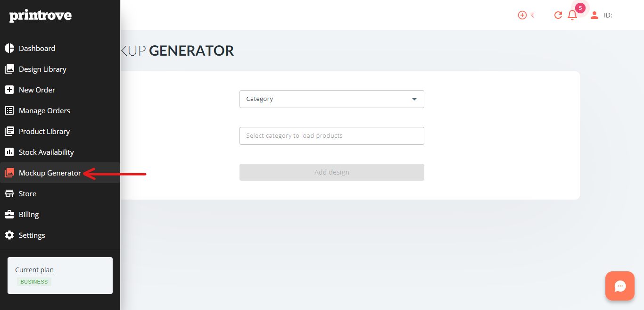Click the Settings gear icon
This screenshot has width=644, height=310.
click(9, 235)
